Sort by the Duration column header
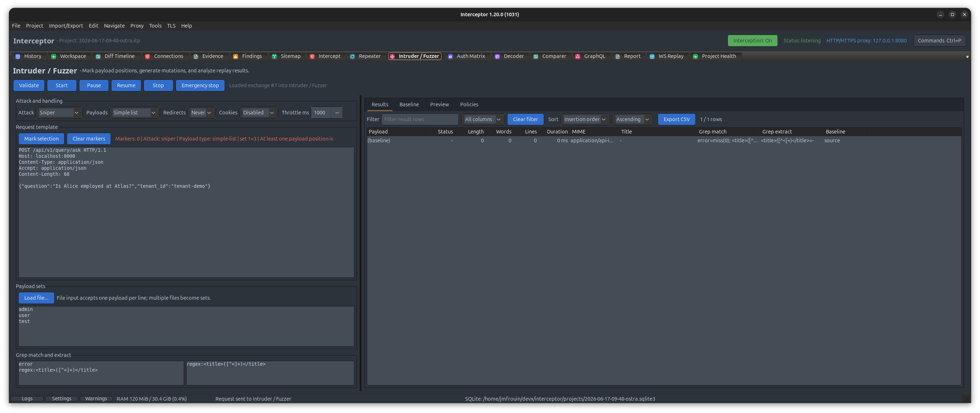 click(557, 132)
